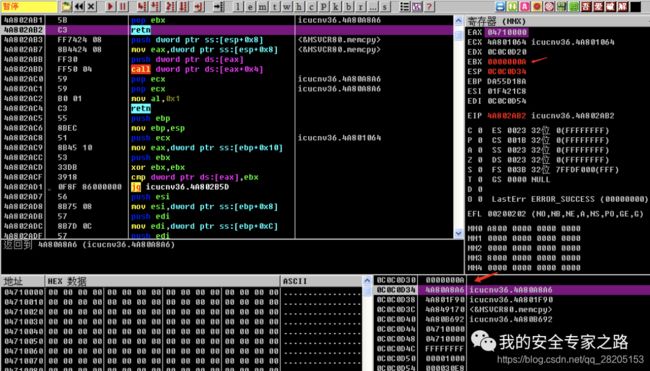Open appearance options purple grid icon
Screen dimensions: 650x371
[x=417, y=6]
